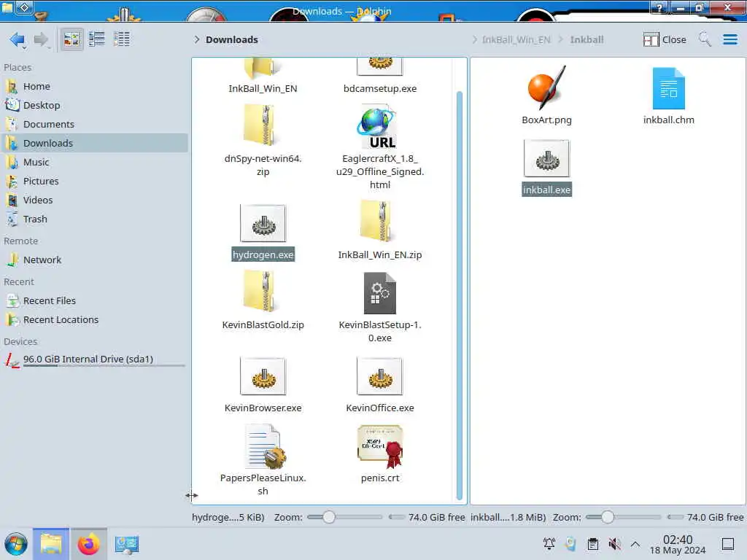
Task: Open system settings taskbar icon
Action: (x=126, y=544)
